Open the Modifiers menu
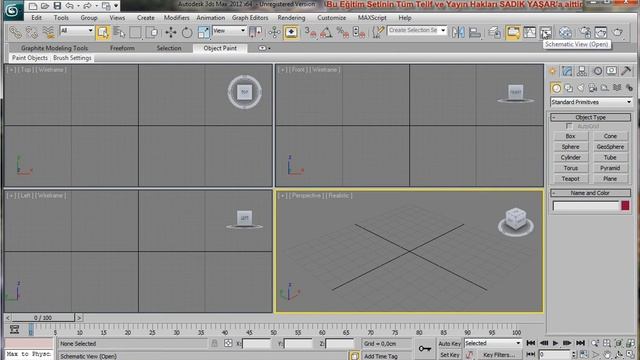 pyautogui.click(x=176, y=18)
